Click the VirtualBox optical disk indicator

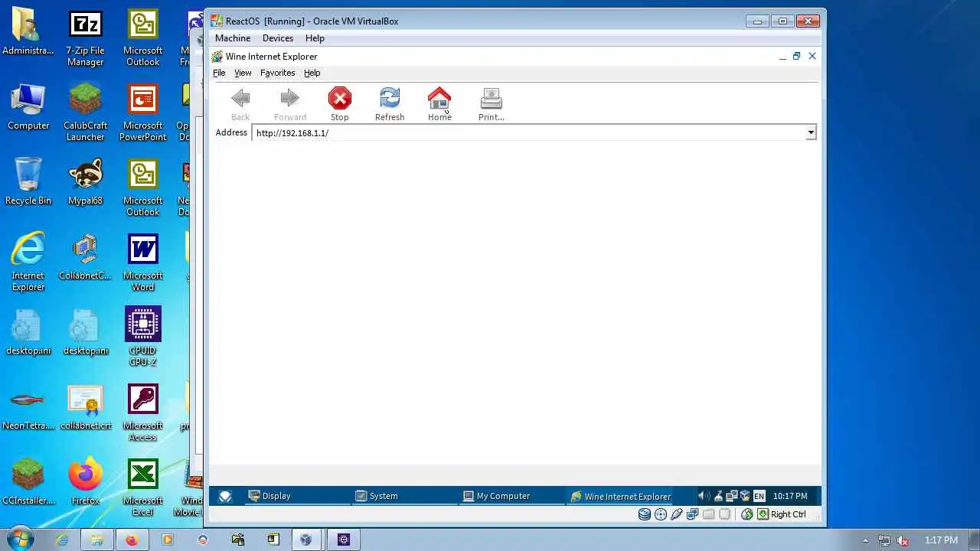661,514
